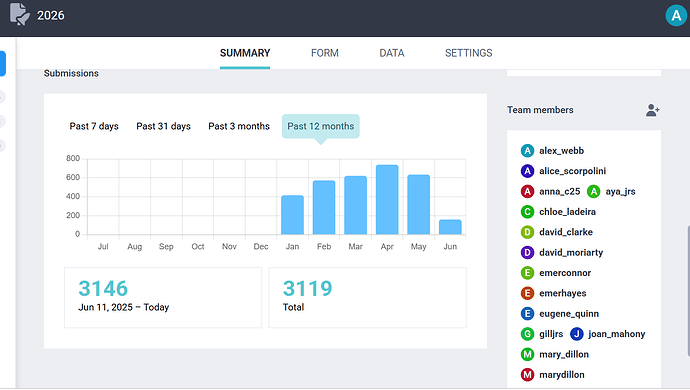The height and width of the screenshot is (390, 690).
Task: Click the 3119 Total count
Action: (x=307, y=288)
